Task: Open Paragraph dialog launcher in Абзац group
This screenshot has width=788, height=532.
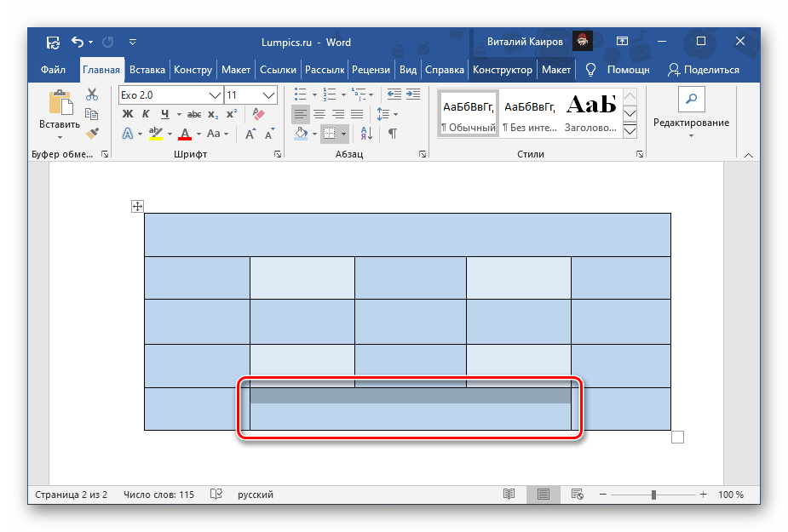Action: click(x=423, y=155)
